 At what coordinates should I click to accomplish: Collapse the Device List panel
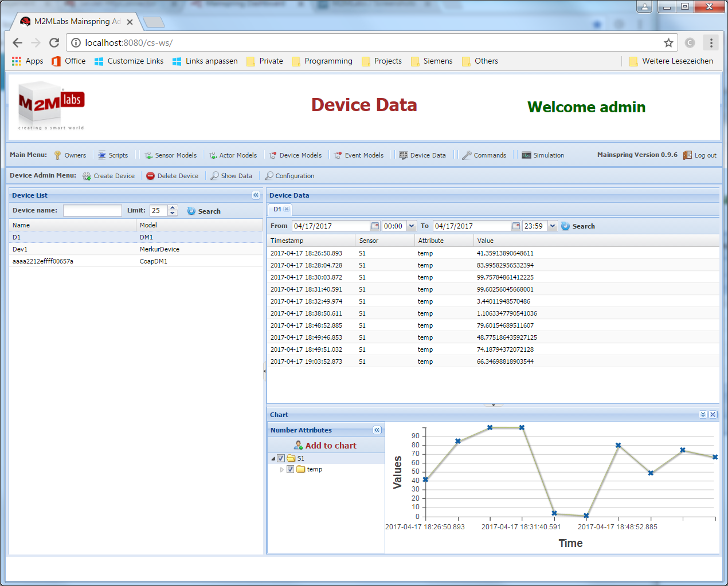pyautogui.click(x=256, y=195)
